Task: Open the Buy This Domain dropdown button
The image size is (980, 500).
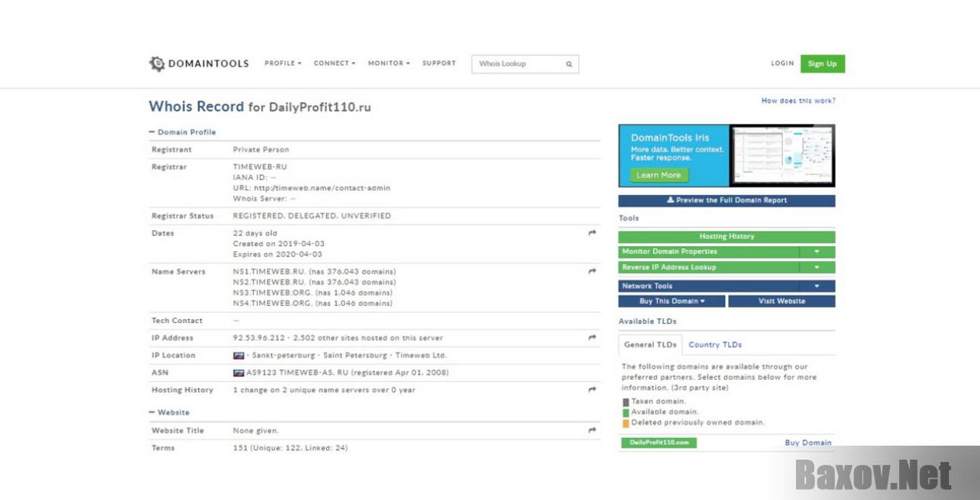Action: 672,301
